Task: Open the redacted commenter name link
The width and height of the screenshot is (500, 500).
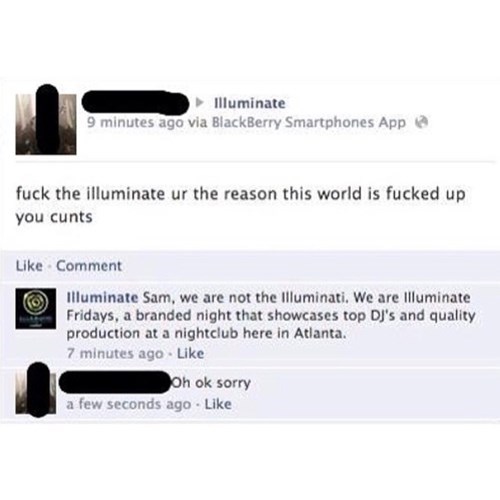Action: [x=115, y=382]
